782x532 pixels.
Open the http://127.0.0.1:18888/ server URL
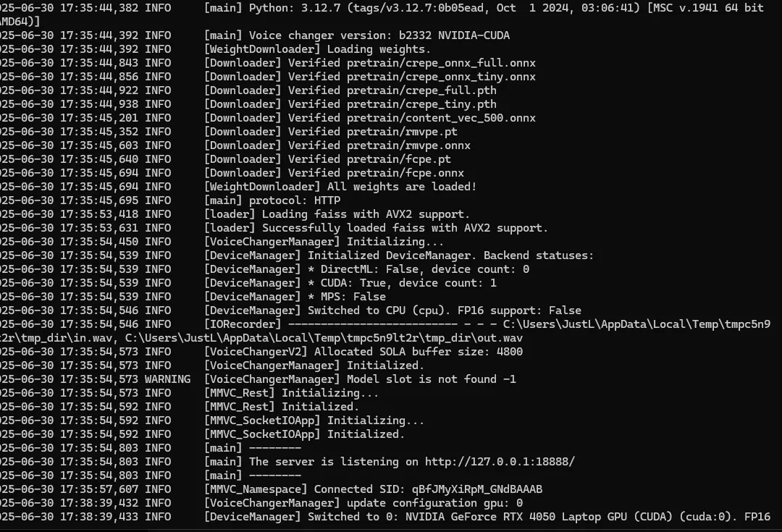pyautogui.click(x=500, y=462)
